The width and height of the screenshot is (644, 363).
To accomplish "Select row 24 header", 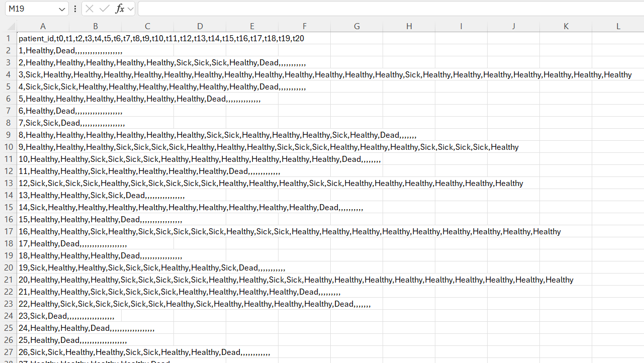I will [9, 316].
